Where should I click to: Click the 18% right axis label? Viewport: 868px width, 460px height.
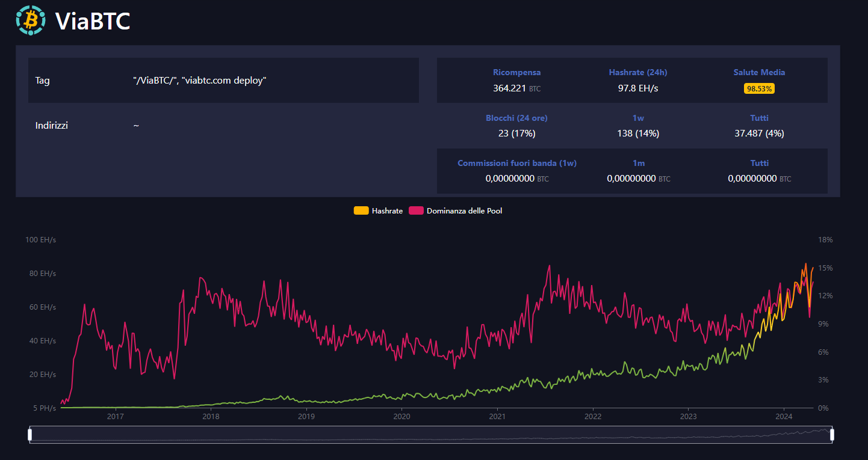pos(826,240)
